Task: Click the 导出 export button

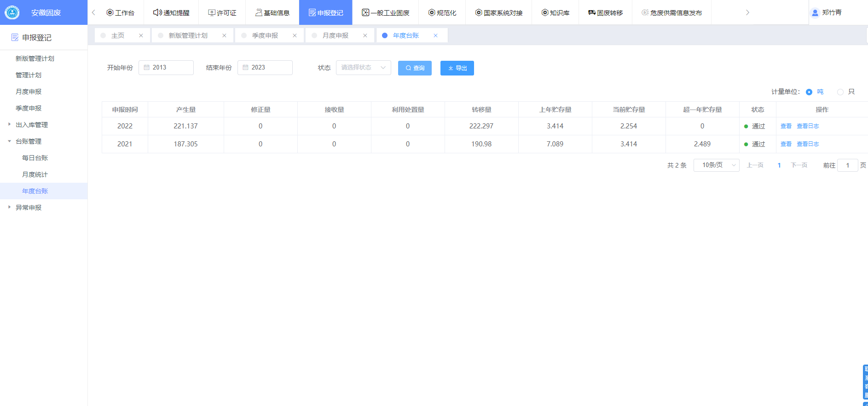Action: pyautogui.click(x=457, y=68)
